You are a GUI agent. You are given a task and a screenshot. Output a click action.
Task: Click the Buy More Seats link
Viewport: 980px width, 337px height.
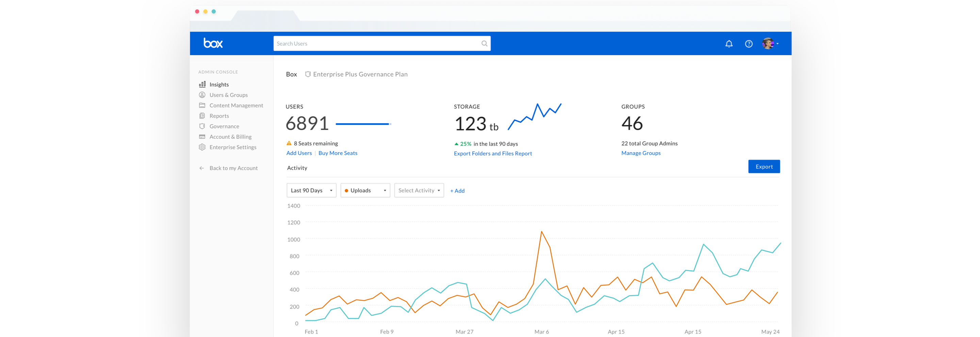point(338,153)
